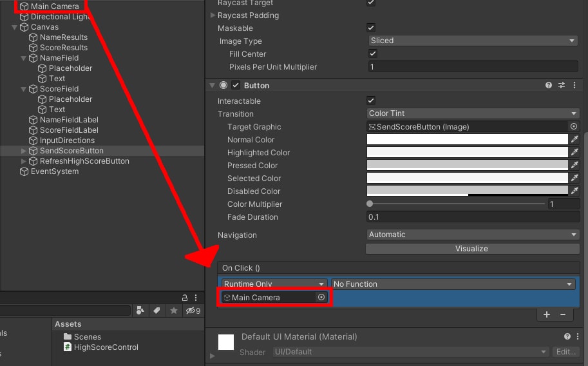The height and width of the screenshot is (366, 588).
Task: Open the No Function dropdown
Action: click(x=452, y=284)
